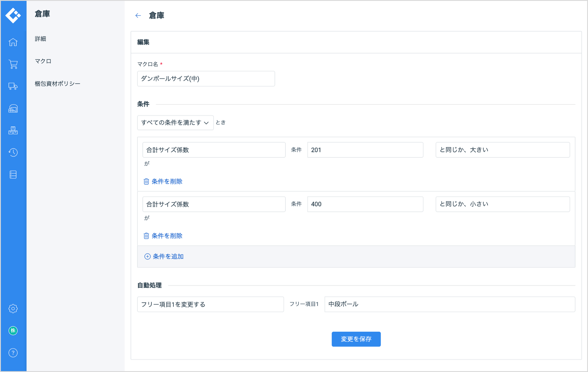Click the 変更を保存 button
This screenshot has width=588, height=372.
(x=356, y=339)
